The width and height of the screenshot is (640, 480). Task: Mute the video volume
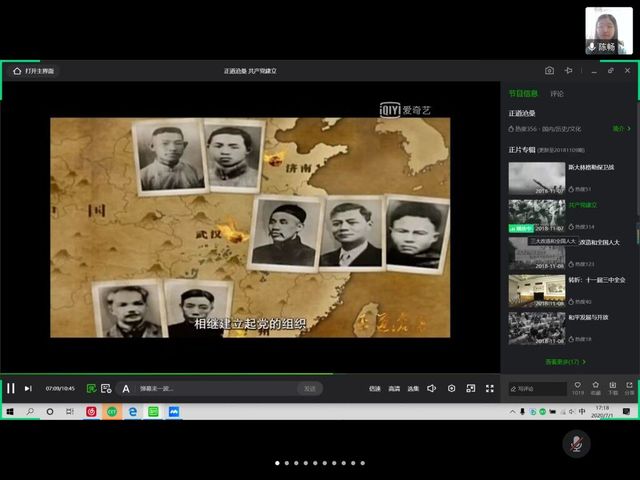pos(432,388)
